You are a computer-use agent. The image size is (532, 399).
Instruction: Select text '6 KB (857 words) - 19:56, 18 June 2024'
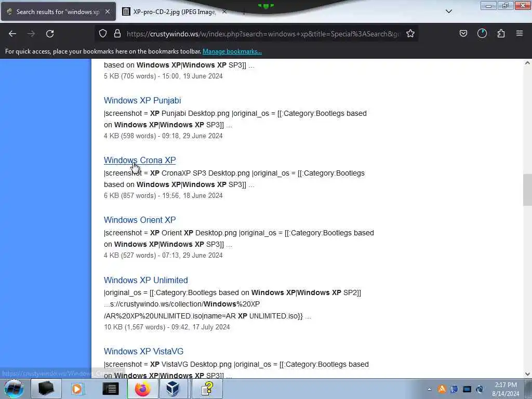coord(163,195)
